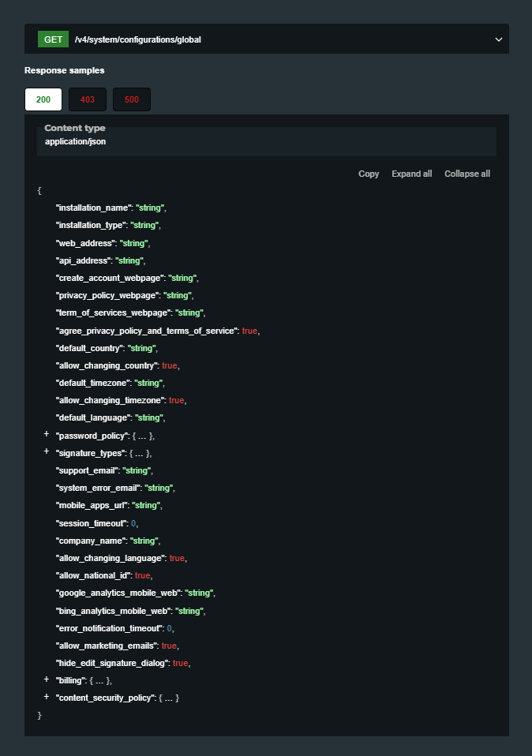Click the support_email string value
This screenshot has height=756, width=532.
(x=137, y=470)
